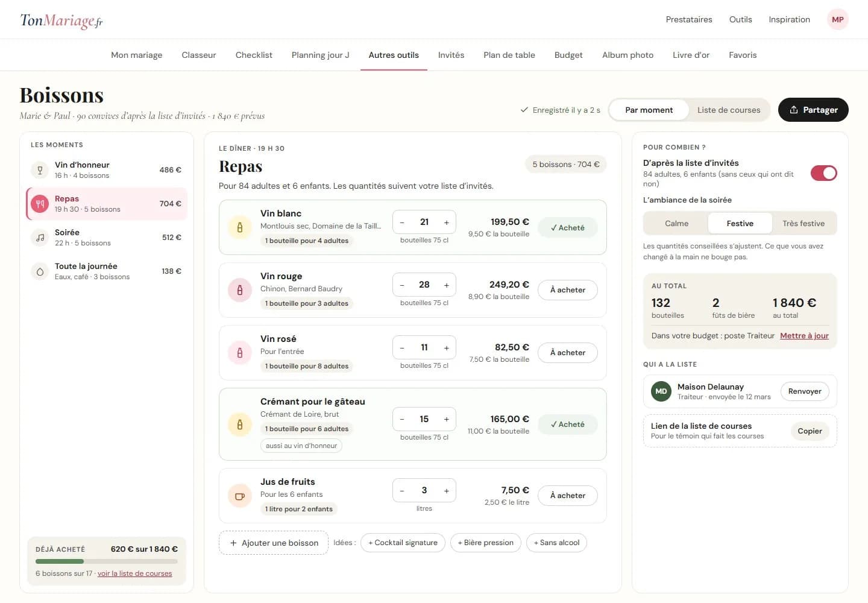Open Prestataires in the top menu
This screenshot has height=603, width=868.
(x=689, y=19)
